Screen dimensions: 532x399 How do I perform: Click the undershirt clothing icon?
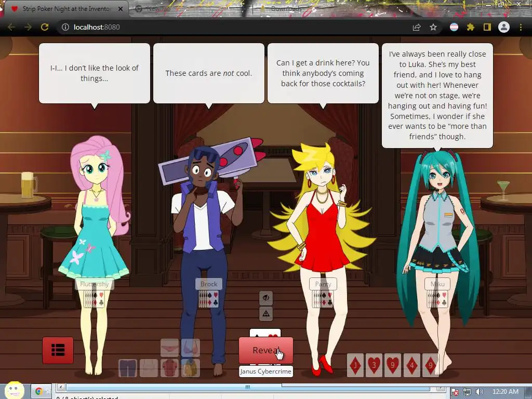point(149,368)
